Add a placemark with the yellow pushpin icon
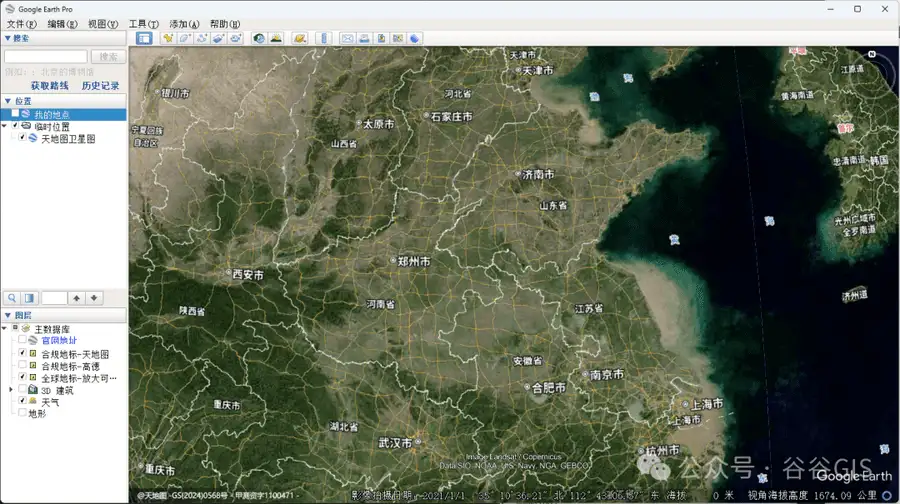900x504 pixels. coord(168,38)
